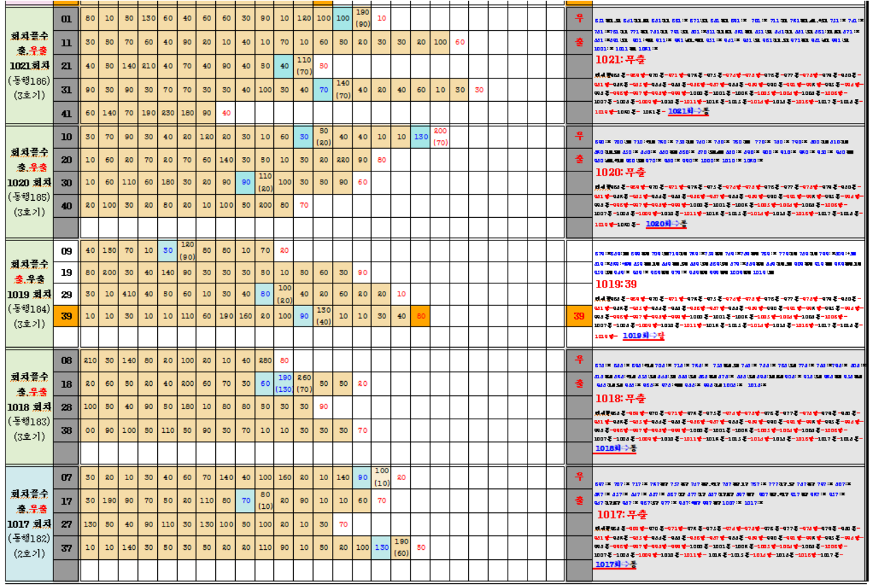The width and height of the screenshot is (874, 588).
Task: Select the orange row header 39
Action: click(66, 316)
